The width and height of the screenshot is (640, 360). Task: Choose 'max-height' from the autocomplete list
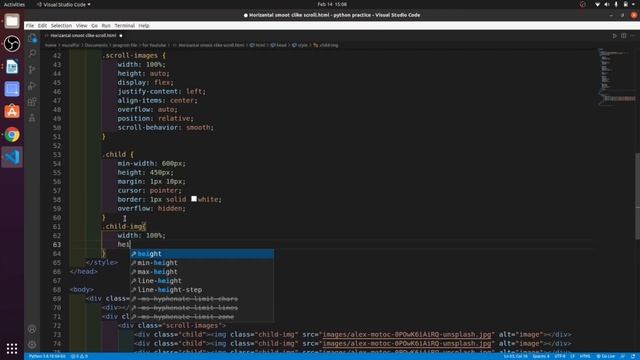[202, 272]
